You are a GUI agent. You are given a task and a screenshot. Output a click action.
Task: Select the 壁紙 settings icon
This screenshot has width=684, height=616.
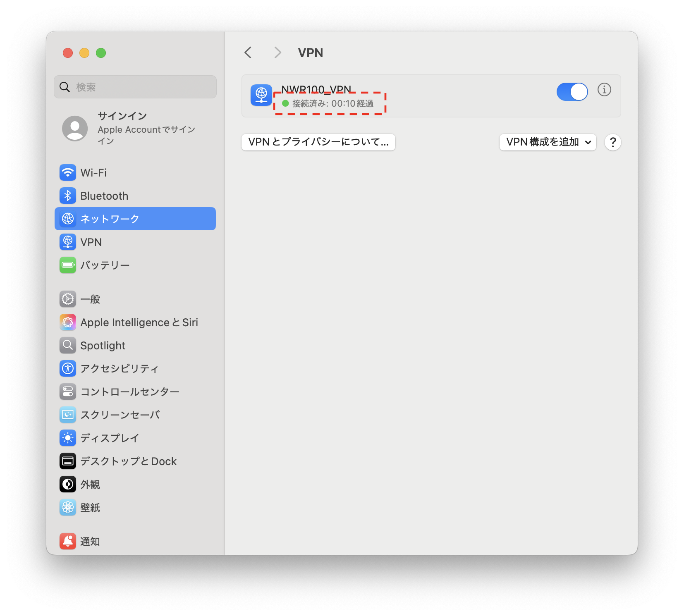(x=68, y=507)
